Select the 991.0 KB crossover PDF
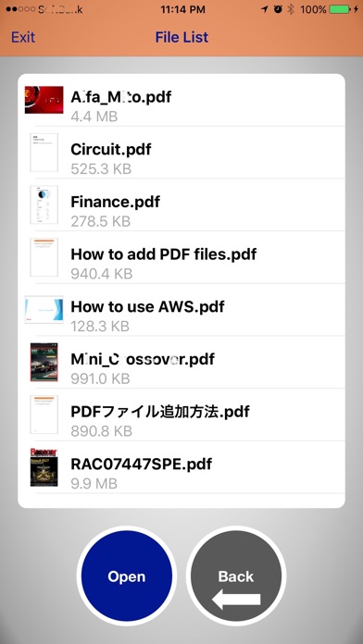Image resolution: width=363 pixels, height=644 pixels. [x=181, y=363]
